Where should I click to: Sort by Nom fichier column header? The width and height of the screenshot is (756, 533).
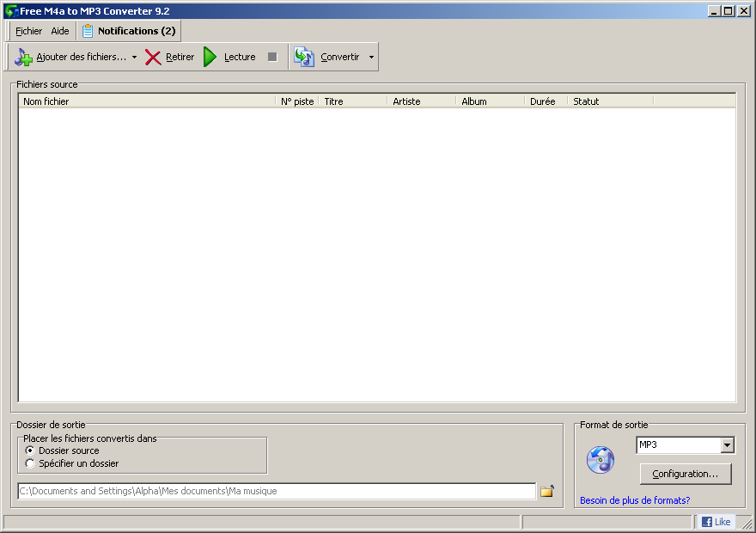[x=147, y=101]
